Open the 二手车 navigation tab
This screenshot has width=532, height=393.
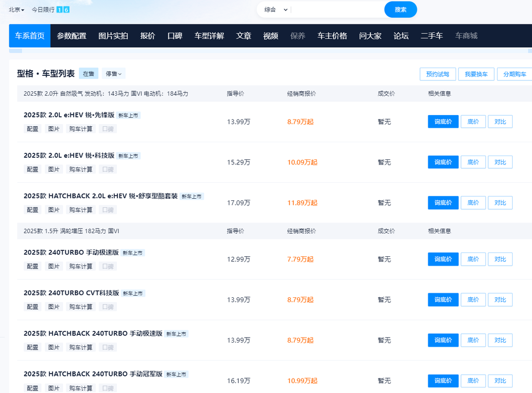[432, 36]
